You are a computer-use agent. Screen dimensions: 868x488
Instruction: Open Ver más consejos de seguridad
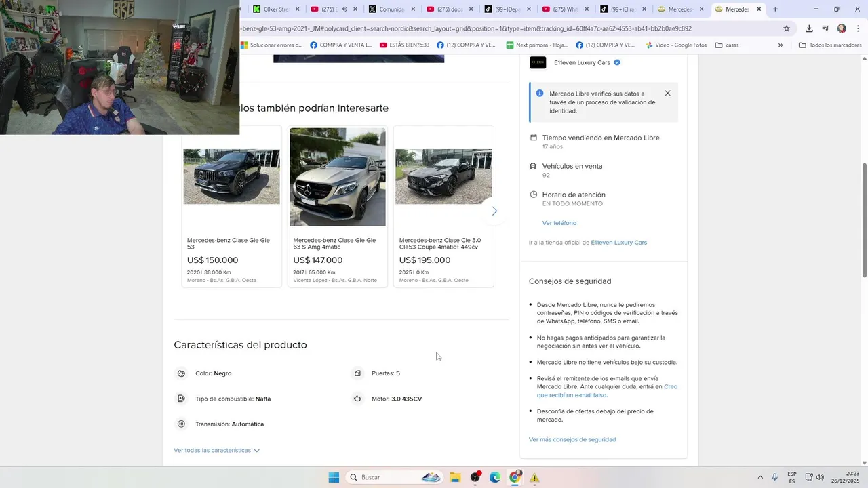click(x=572, y=439)
